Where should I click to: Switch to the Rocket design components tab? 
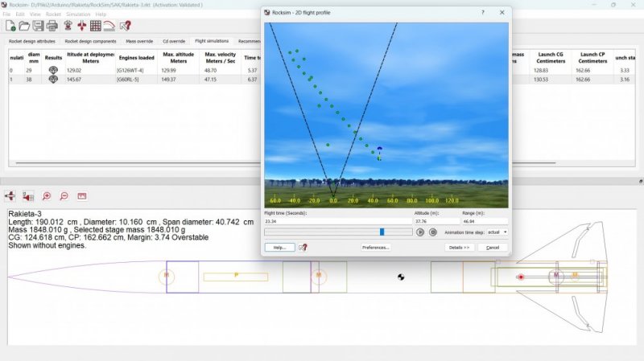[x=90, y=42]
